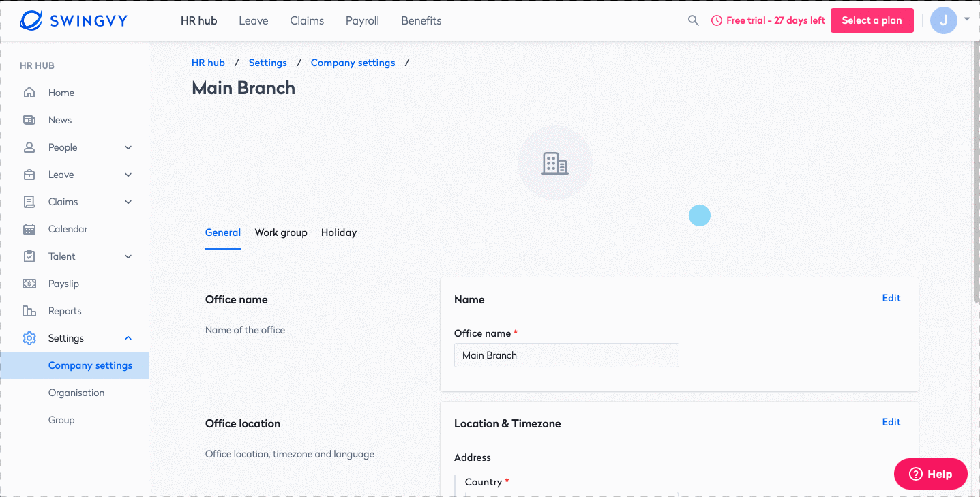The image size is (980, 497).
Task: Click the Office name input field
Action: pyautogui.click(x=567, y=355)
